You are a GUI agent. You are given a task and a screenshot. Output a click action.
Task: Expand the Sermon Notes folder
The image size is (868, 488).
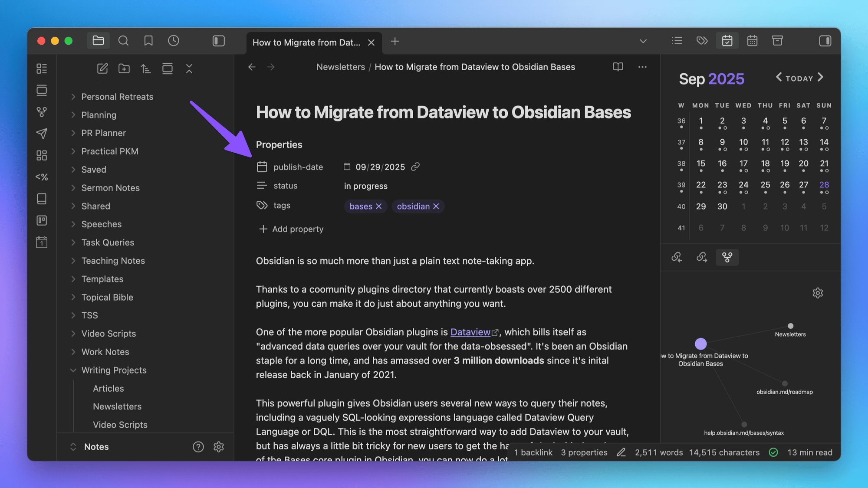(x=73, y=188)
